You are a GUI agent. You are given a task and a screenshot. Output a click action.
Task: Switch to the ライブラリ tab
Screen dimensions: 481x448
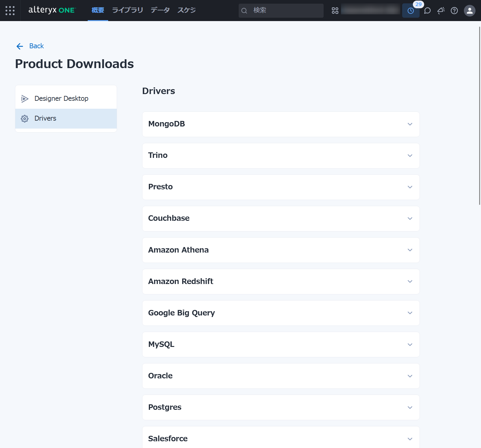tap(127, 10)
